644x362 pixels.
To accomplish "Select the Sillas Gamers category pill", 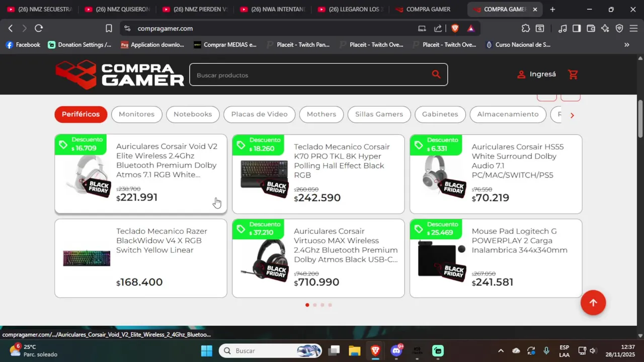I will coord(379,114).
